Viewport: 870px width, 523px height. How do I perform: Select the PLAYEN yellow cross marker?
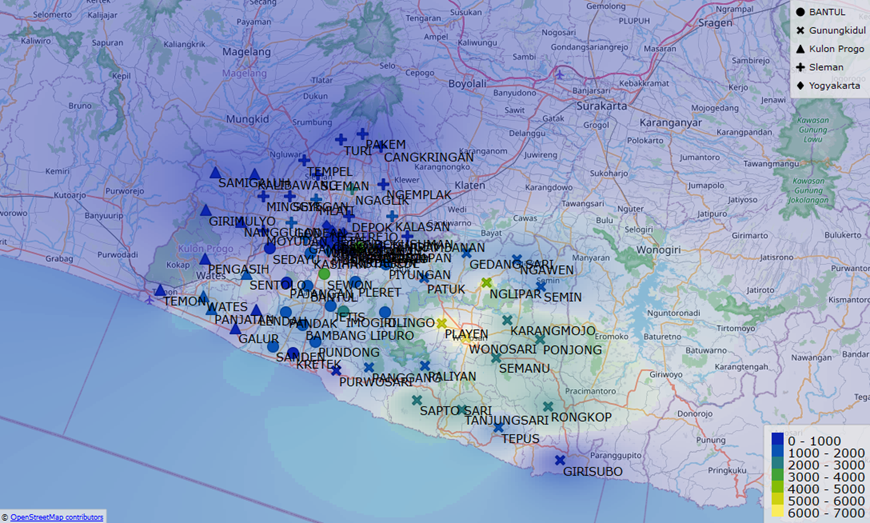442,323
